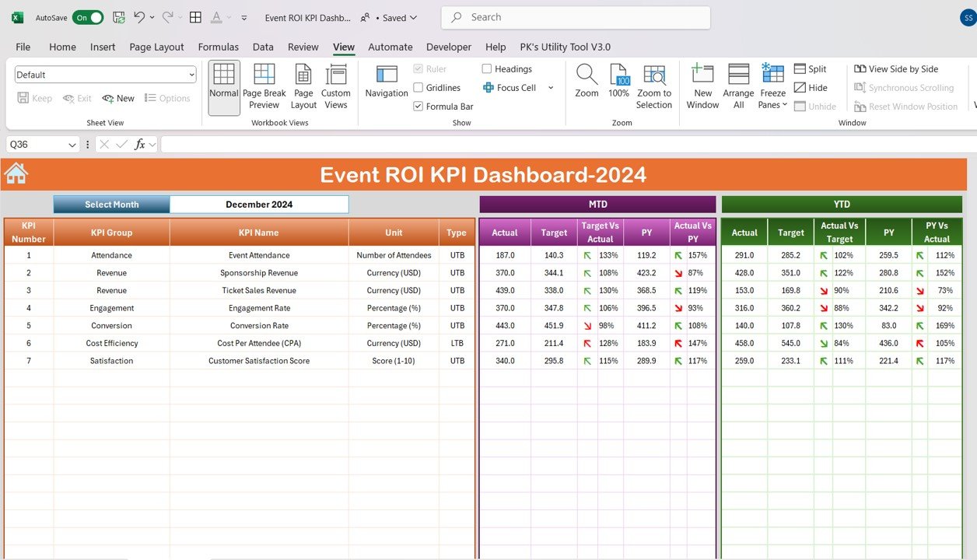
Task: Click the Insert Function fx icon
Action: tap(140, 144)
